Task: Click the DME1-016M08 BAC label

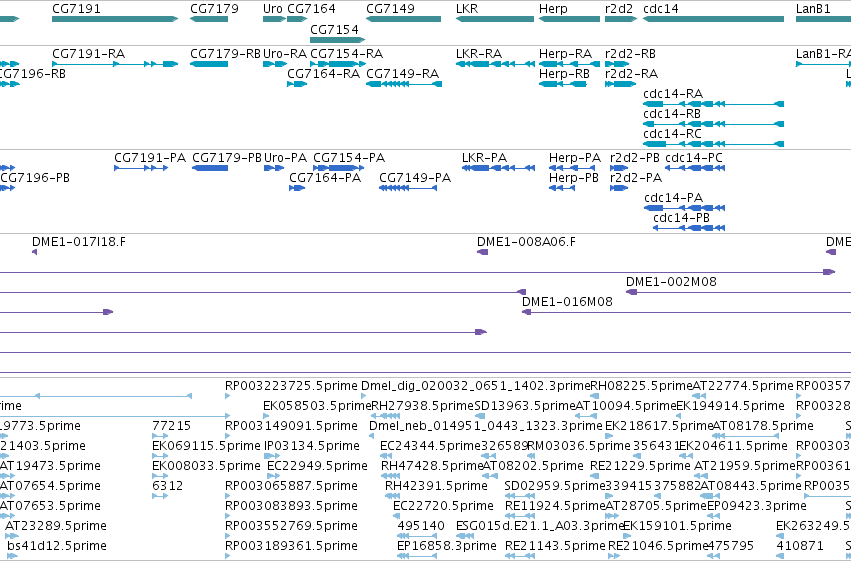Action: tap(567, 302)
